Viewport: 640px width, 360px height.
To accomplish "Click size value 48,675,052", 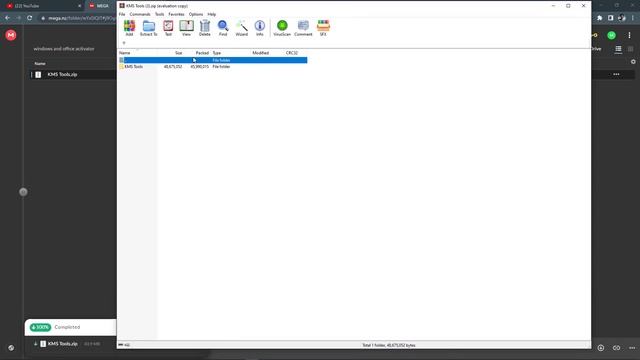I will (173, 67).
